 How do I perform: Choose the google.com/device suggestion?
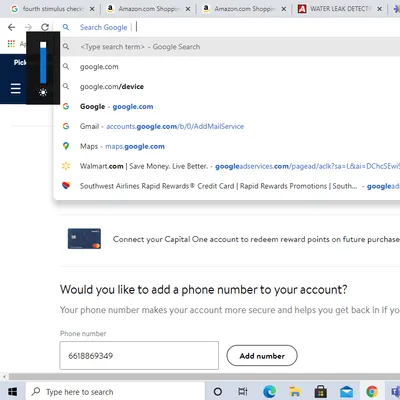[x=227, y=87]
